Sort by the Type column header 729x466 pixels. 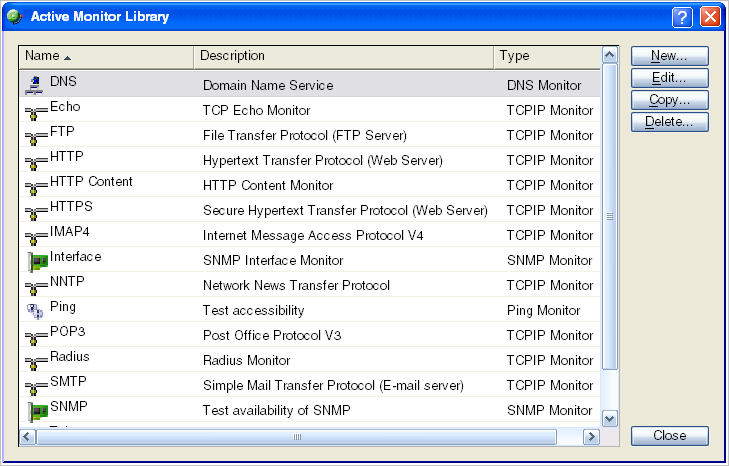(547, 57)
